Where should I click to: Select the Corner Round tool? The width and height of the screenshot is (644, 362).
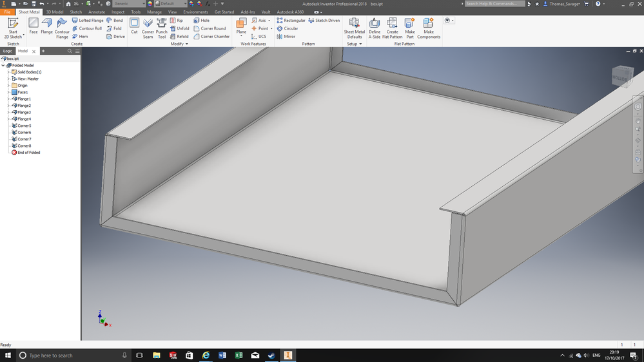point(210,28)
